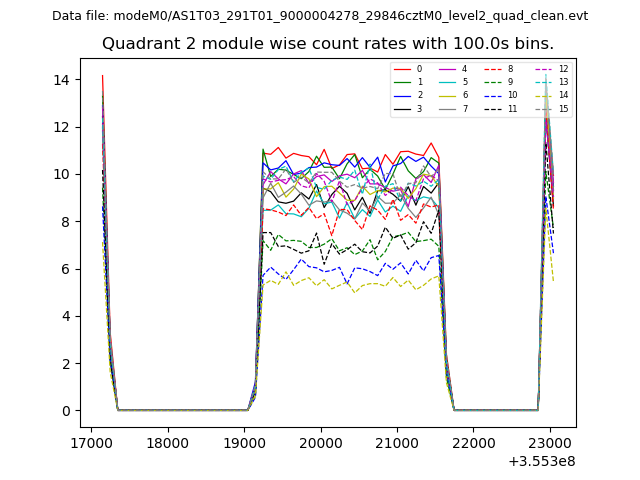
Task: Click the cyan solid legend line for module 5
Action: 447,82
